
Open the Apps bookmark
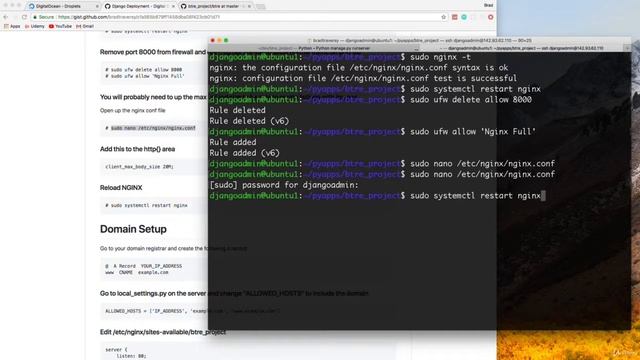pyautogui.click(x=12, y=26)
